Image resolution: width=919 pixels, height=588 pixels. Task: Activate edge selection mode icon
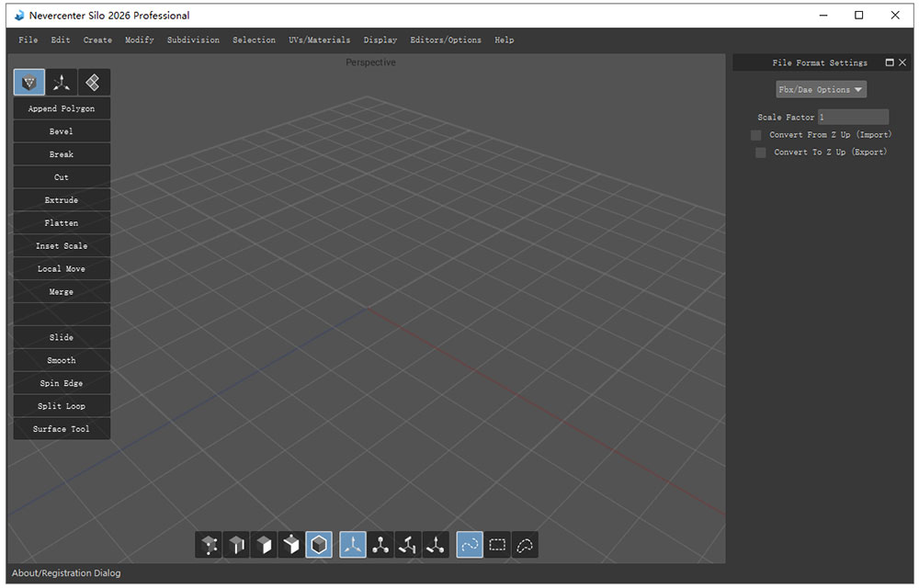tap(236, 545)
